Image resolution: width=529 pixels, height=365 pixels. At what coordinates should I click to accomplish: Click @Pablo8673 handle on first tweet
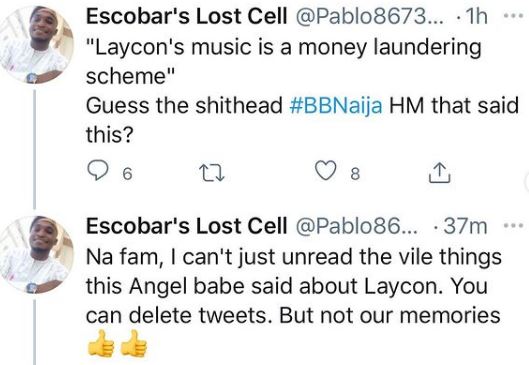pos(370,16)
